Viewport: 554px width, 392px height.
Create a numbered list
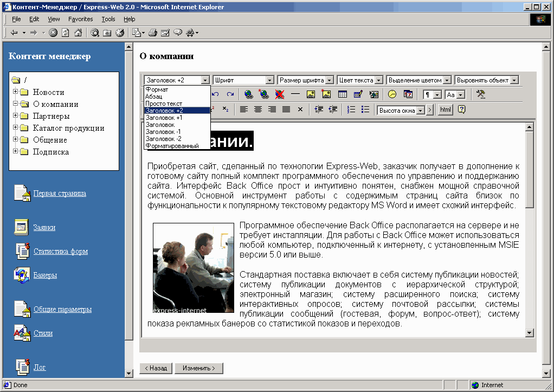pyautogui.click(x=351, y=110)
